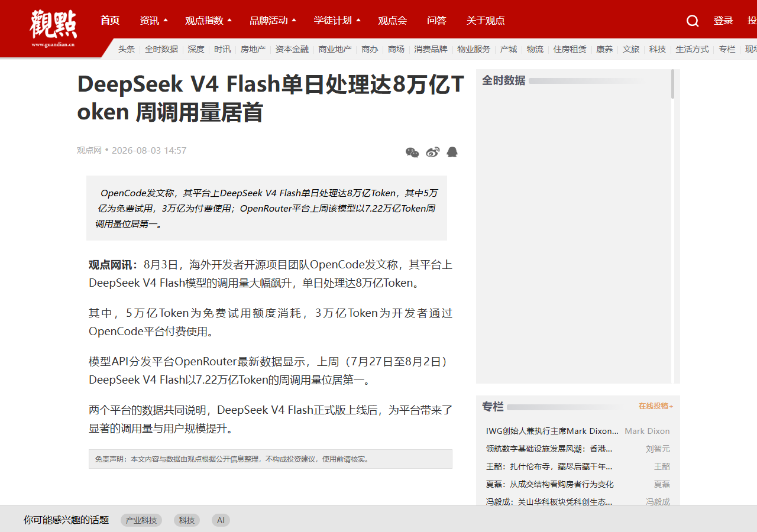Click the 全时数据 panel scrollbar thumb
The image size is (757, 532).
673,83
